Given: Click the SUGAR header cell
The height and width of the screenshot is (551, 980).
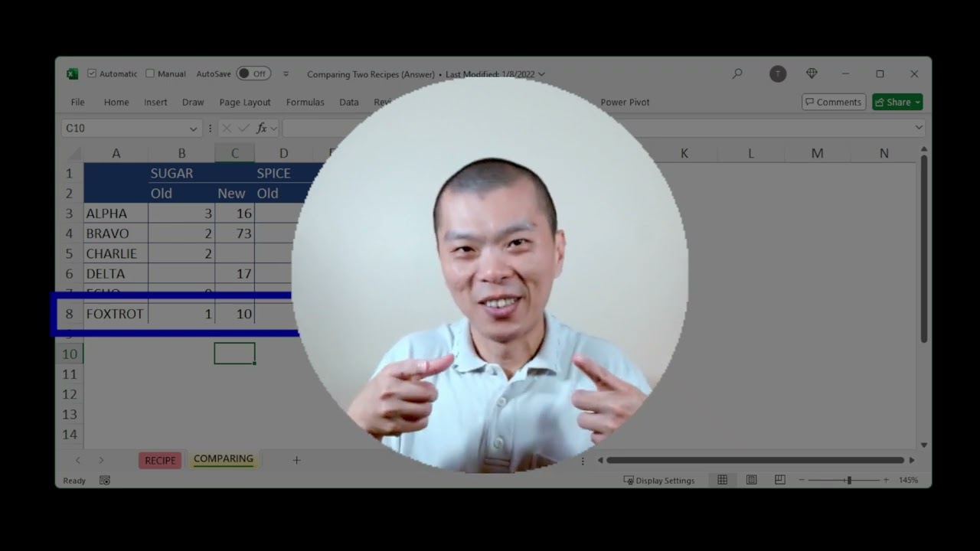Looking at the screenshot, I should 181,174.
